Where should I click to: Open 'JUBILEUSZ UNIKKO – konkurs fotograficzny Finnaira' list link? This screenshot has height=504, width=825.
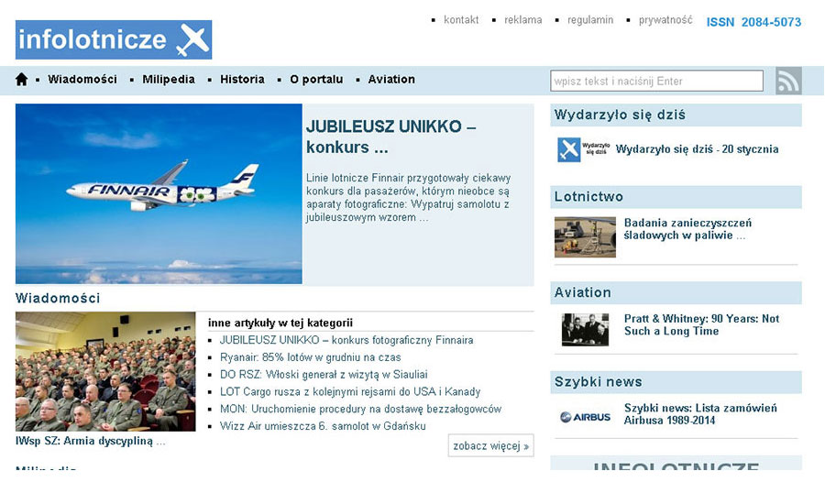coord(346,340)
